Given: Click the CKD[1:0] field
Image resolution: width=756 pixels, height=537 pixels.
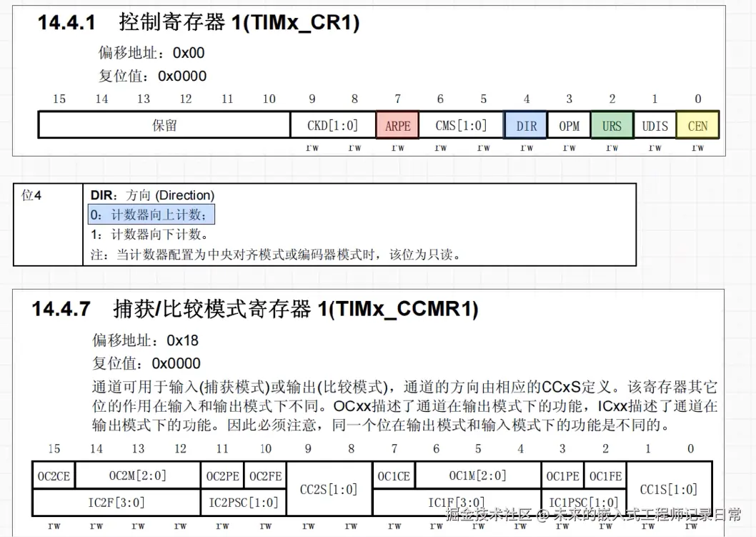Looking at the screenshot, I should pyautogui.click(x=333, y=125).
